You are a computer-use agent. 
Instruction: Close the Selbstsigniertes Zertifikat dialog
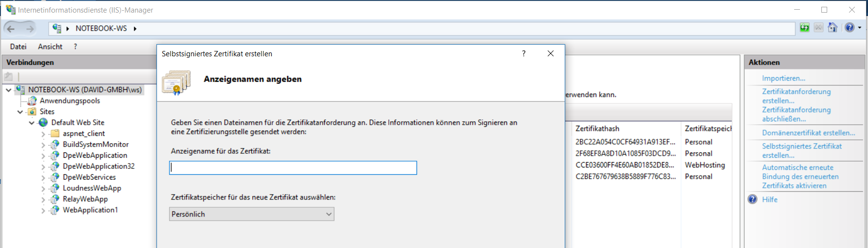pos(551,53)
